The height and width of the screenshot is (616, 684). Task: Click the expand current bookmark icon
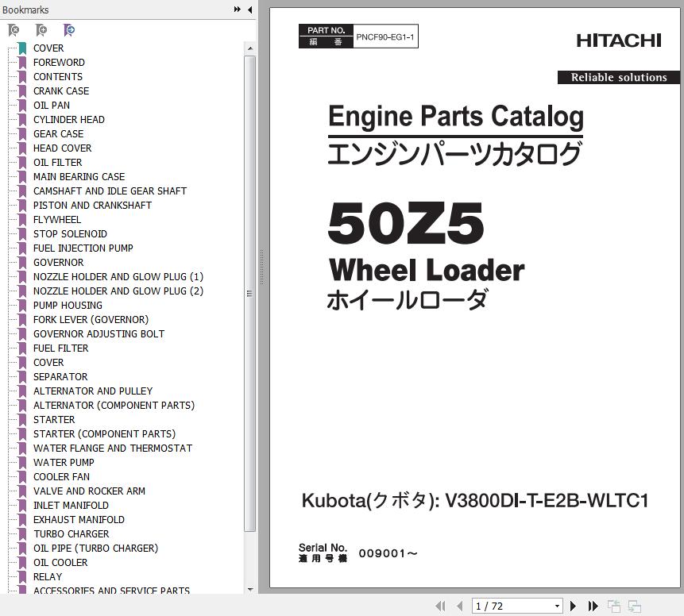[x=69, y=30]
